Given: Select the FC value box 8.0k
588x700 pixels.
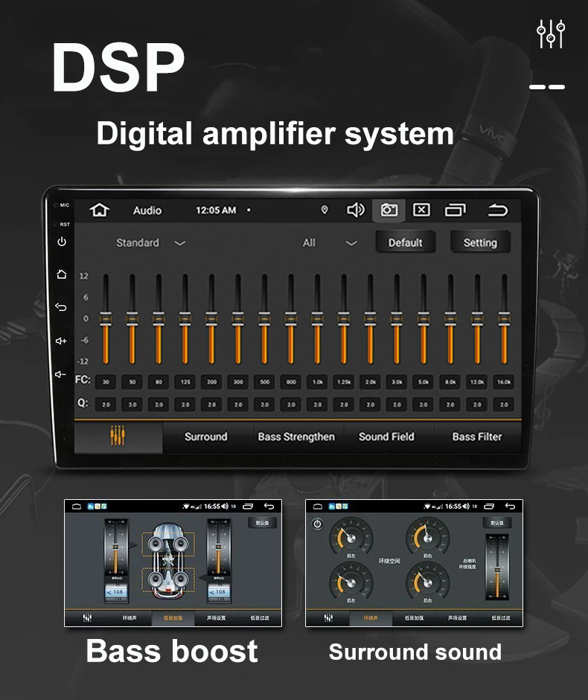Looking at the screenshot, I should (450, 382).
